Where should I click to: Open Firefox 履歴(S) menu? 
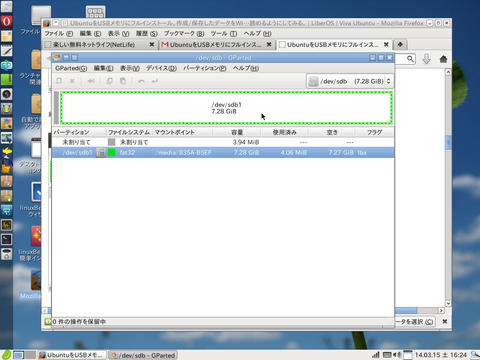click(x=146, y=34)
